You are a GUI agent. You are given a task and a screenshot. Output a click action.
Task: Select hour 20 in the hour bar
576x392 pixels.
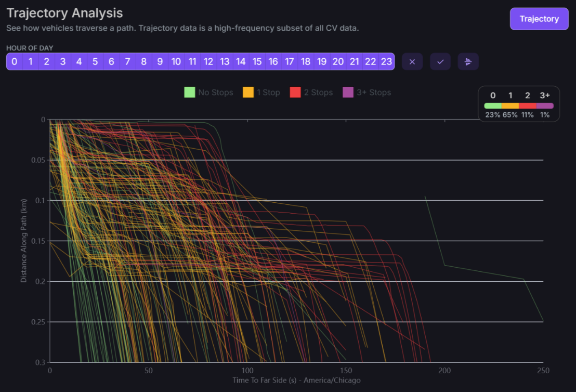338,62
